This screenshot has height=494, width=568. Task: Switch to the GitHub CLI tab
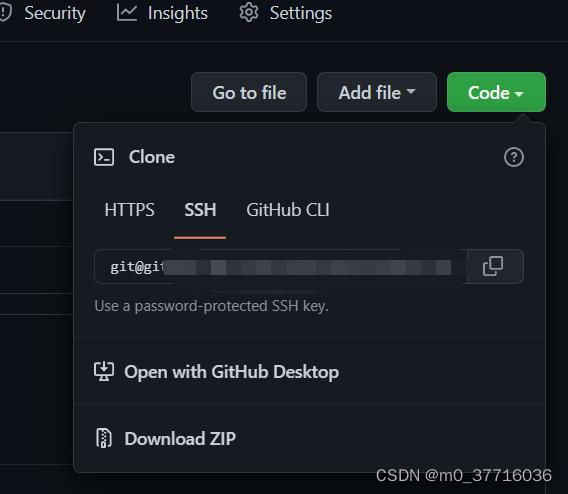coord(288,210)
